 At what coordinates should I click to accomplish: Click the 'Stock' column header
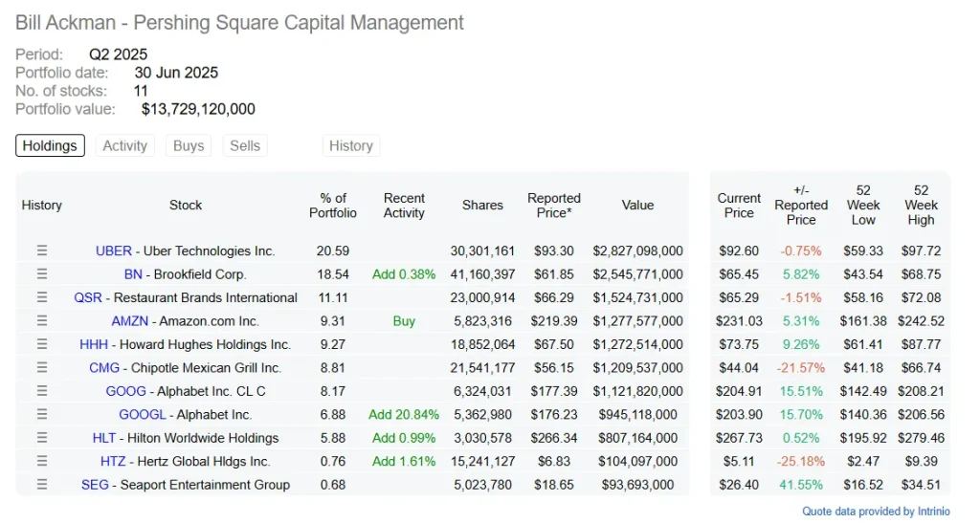(x=186, y=206)
